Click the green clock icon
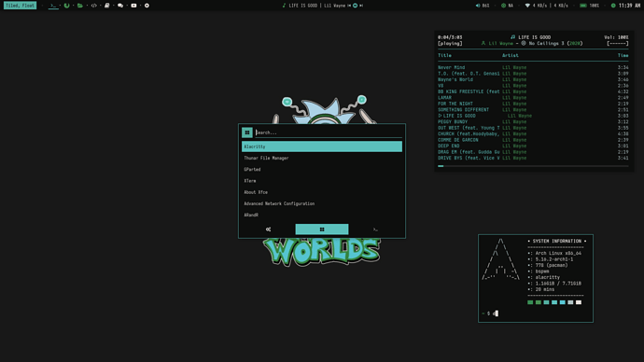The width and height of the screenshot is (644, 362). tap(613, 6)
